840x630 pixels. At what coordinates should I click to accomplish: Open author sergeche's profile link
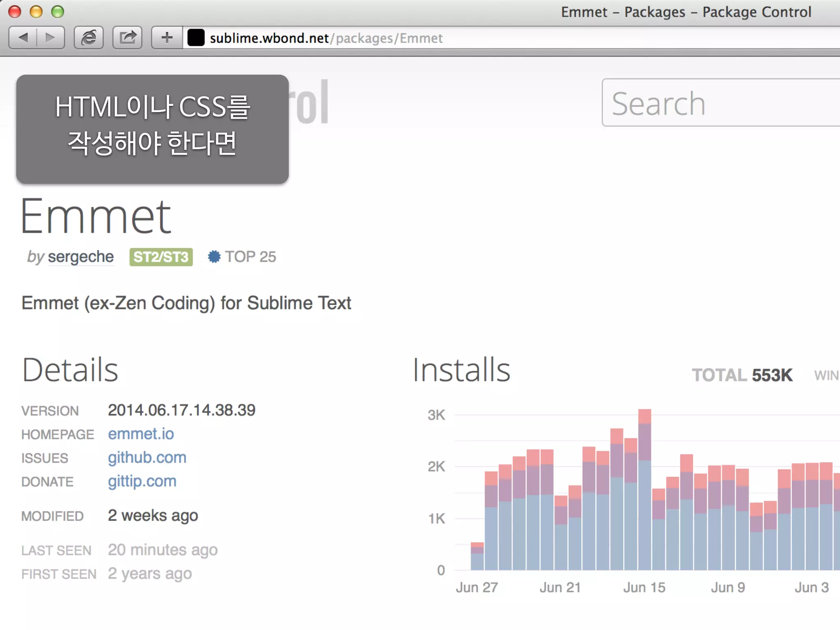[81, 257]
